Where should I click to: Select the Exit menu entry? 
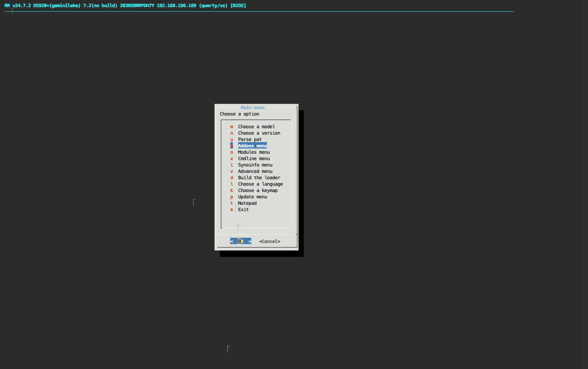pos(243,210)
